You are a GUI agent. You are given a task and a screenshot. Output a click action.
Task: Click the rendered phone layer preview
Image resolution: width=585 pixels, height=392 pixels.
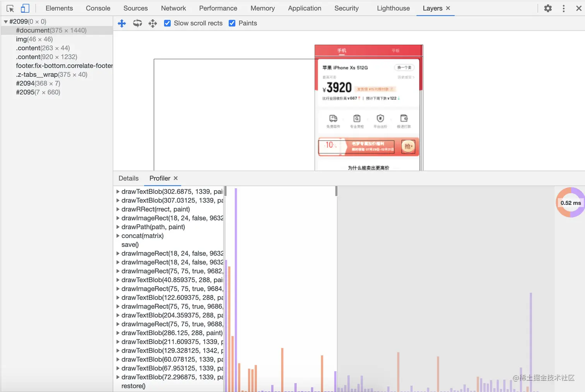click(369, 108)
